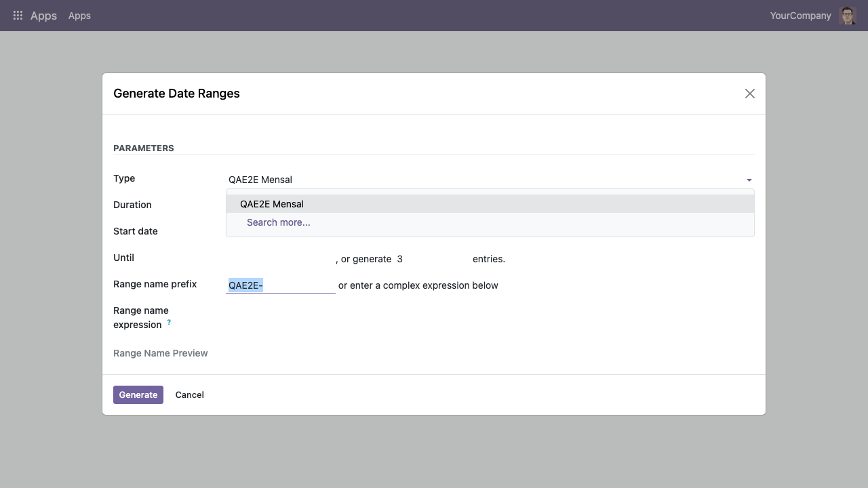The image size is (868, 488).
Task: Open the YourCompany company switcher
Action: (800, 16)
